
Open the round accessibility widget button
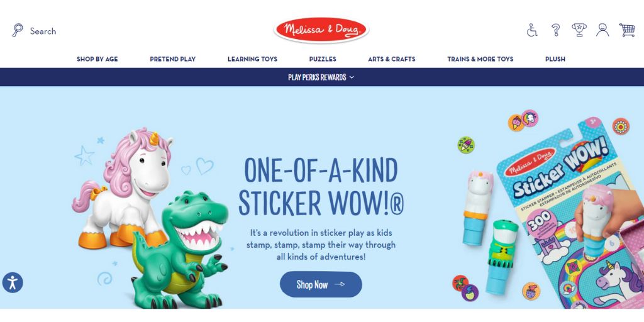click(x=13, y=282)
